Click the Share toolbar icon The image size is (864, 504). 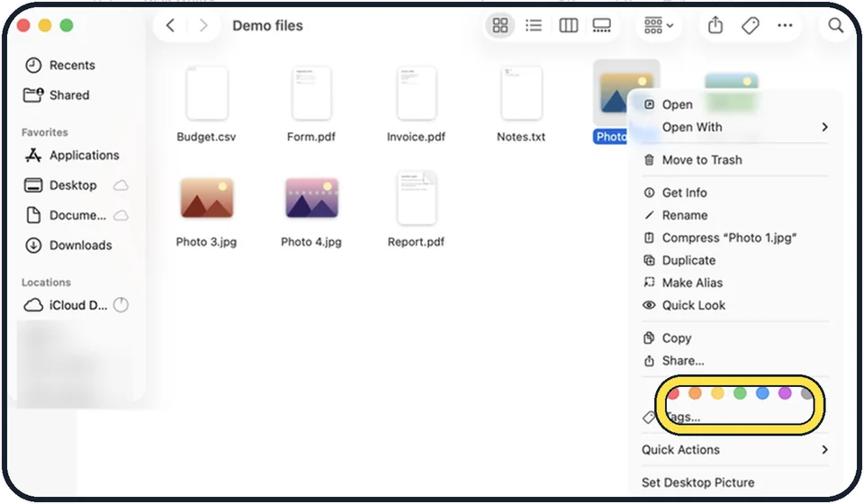click(x=715, y=25)
